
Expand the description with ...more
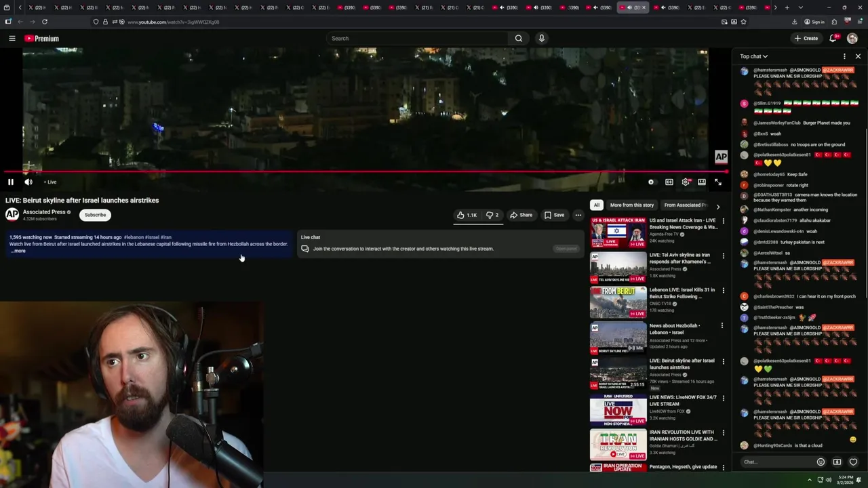point(18,251)
